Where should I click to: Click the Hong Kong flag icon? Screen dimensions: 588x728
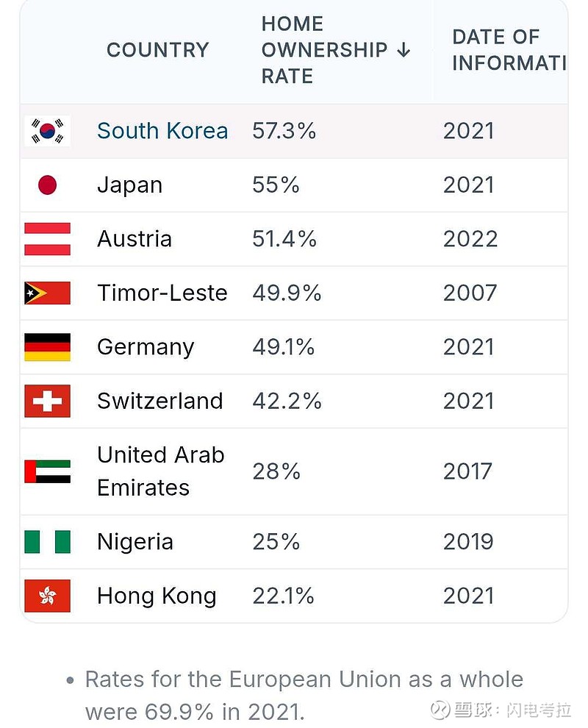coord(47,596)
